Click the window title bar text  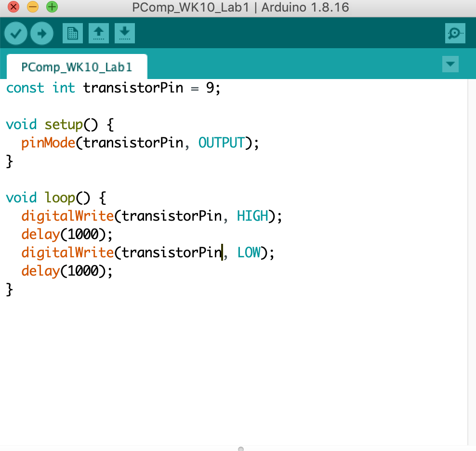tap(240, 7)
